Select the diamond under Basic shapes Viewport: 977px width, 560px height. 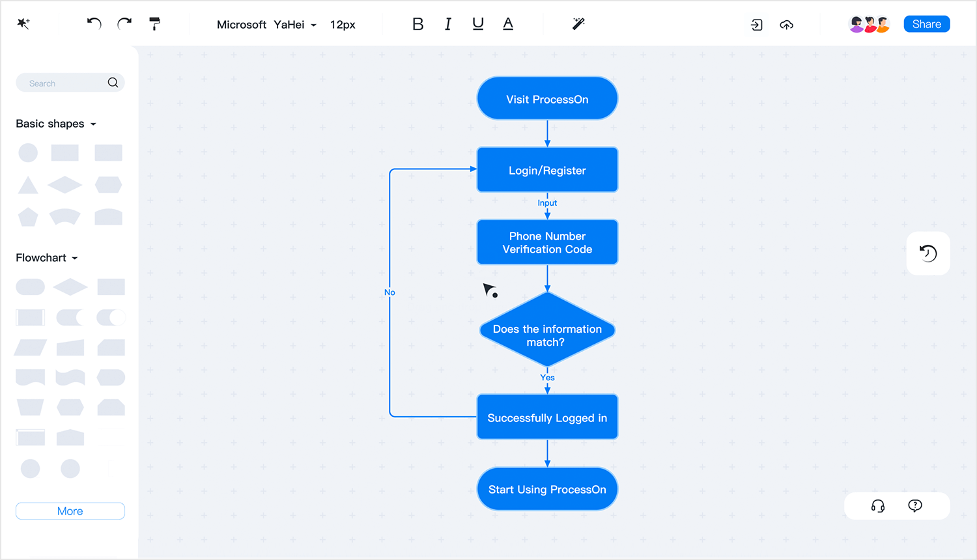tap(65, 185)
